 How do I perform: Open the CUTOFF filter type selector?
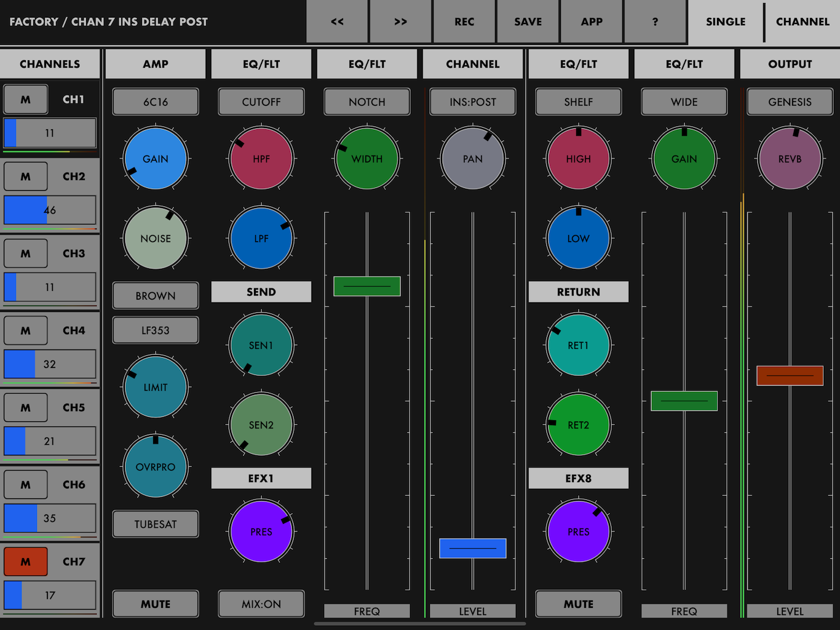click(261, 102)
